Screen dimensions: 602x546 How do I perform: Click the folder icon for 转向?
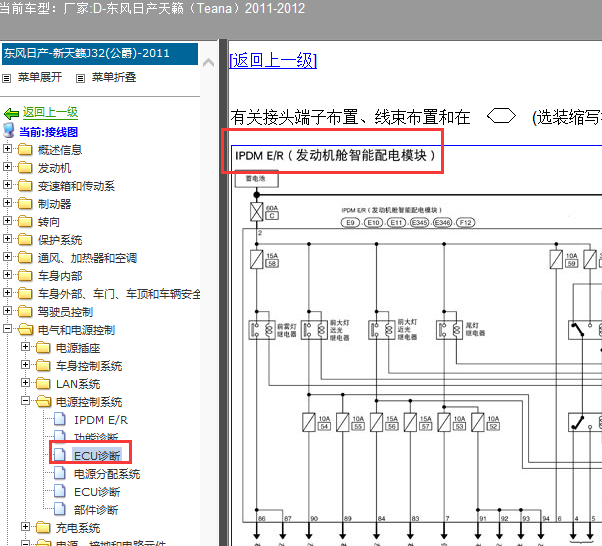coord(25,221)
